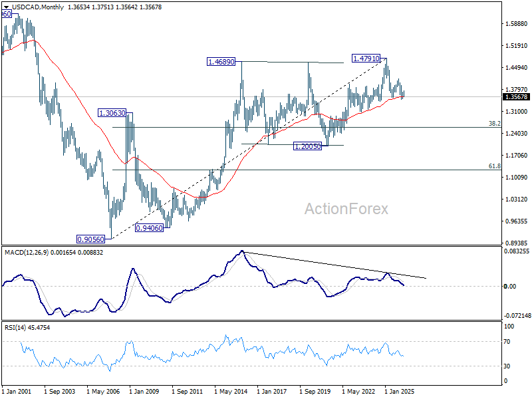Click the 38.2 Fibonacci level label
This screenshot has width=532, height=399.
494,124
